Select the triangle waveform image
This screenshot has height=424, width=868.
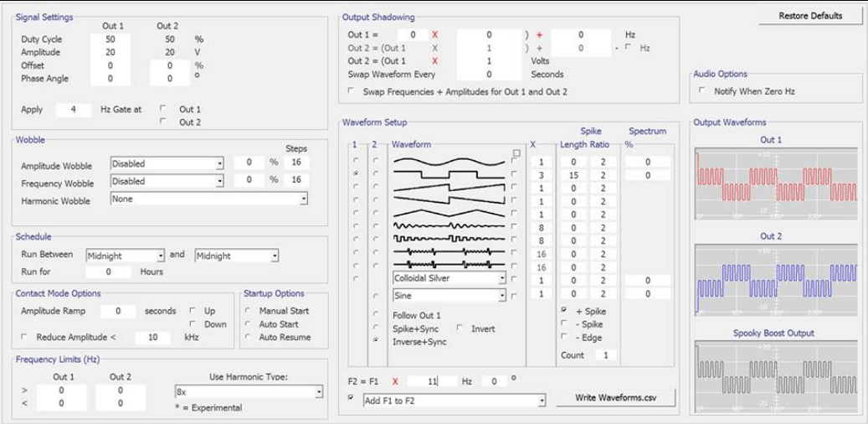449,214
